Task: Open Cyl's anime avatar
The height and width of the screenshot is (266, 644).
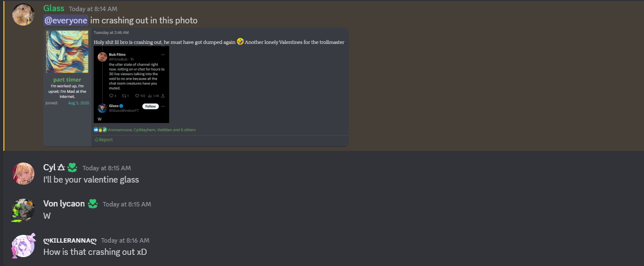Action: click(23, 174)
